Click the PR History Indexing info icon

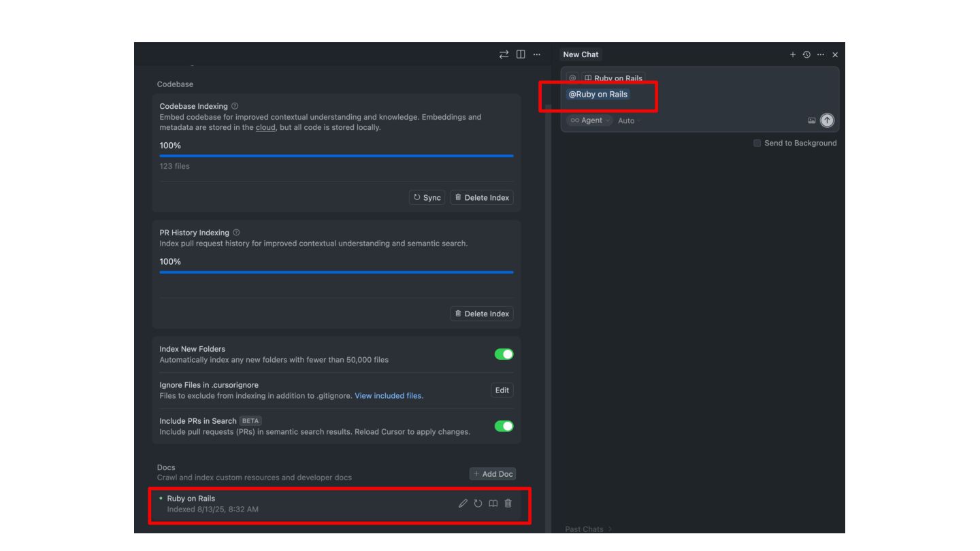point(236,233)
